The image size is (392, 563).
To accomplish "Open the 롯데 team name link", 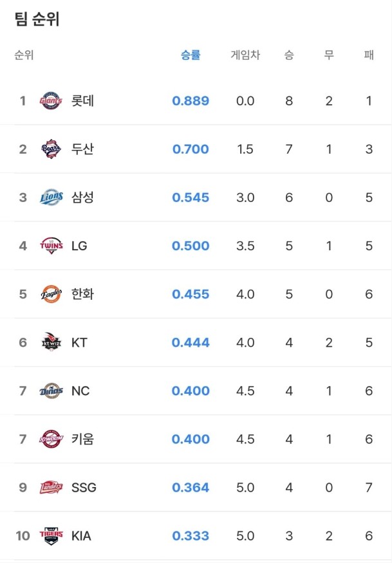I will (x=83, y=101).
